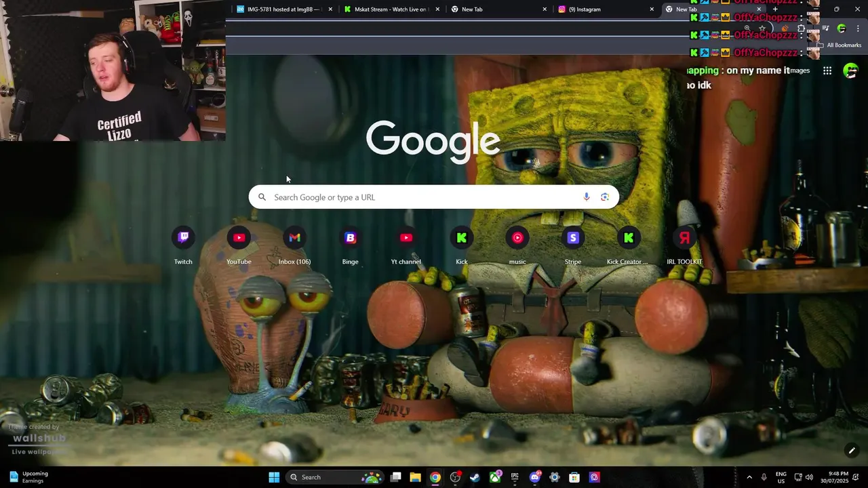Viewport: 868px width, 488px height.
Task: Click the system tray microphone icon
Action: click(x=764, y=477)
